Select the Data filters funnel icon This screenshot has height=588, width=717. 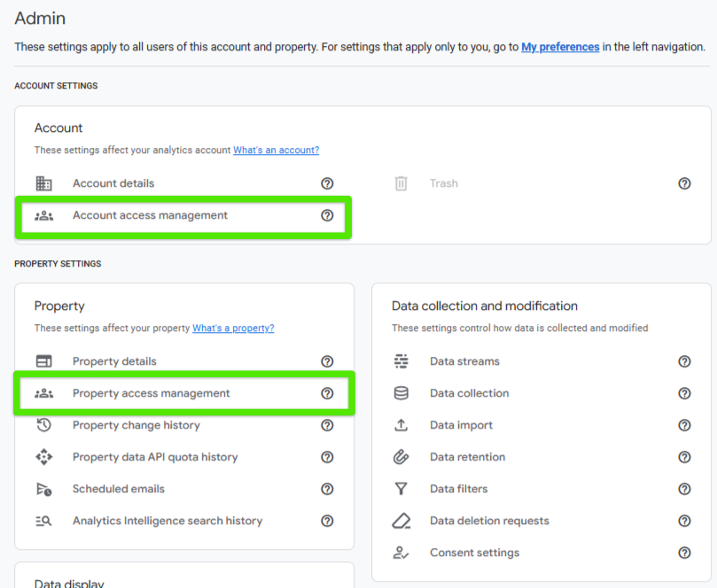coord(402,489)
